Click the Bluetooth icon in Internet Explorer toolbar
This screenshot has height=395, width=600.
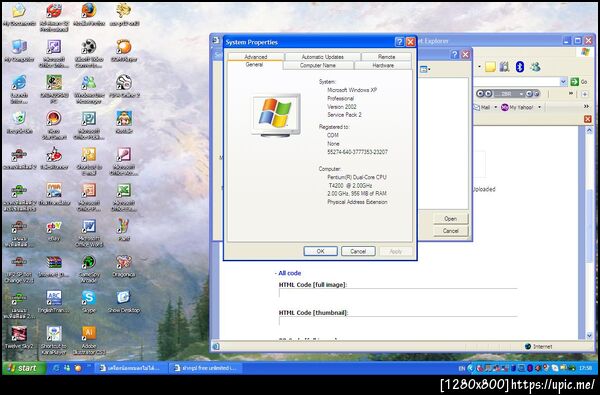pos(519,67)
